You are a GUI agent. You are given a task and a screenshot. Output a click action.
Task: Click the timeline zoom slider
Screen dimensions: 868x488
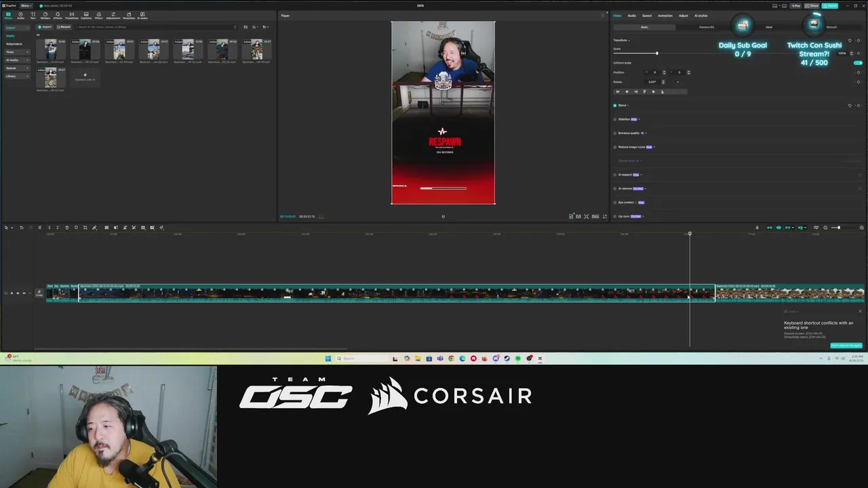tap(839, 228)
